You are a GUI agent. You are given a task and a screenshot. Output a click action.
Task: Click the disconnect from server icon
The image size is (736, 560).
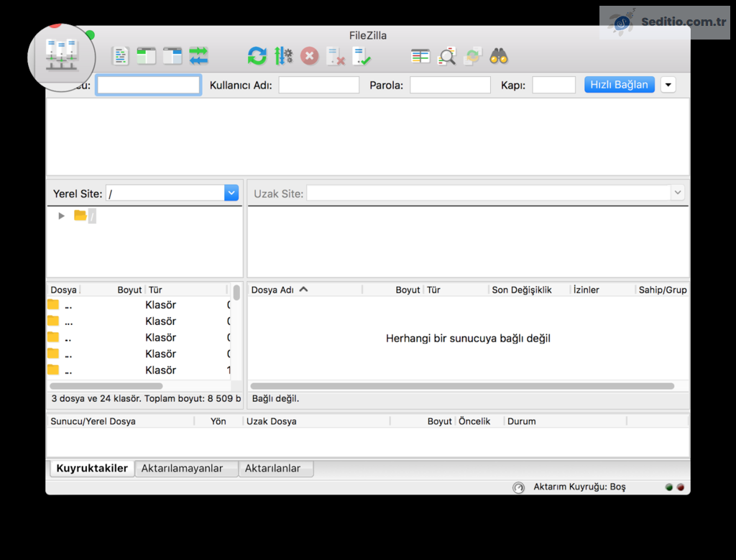(336, 56)
